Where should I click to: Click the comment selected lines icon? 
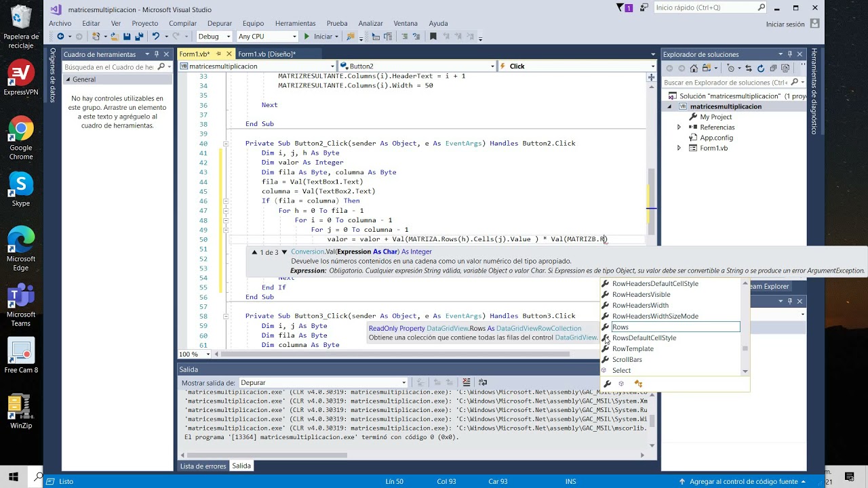pyautogui.click(x=405, y=37)
